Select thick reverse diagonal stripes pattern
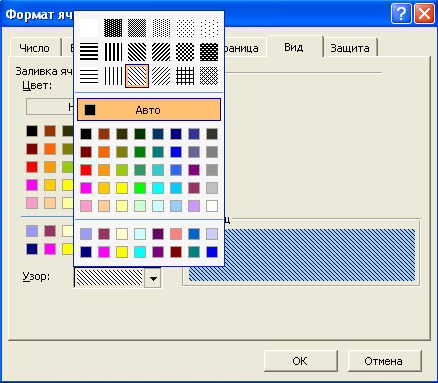The width and height of the screenshot is (438, 383). tap(137, 52)
